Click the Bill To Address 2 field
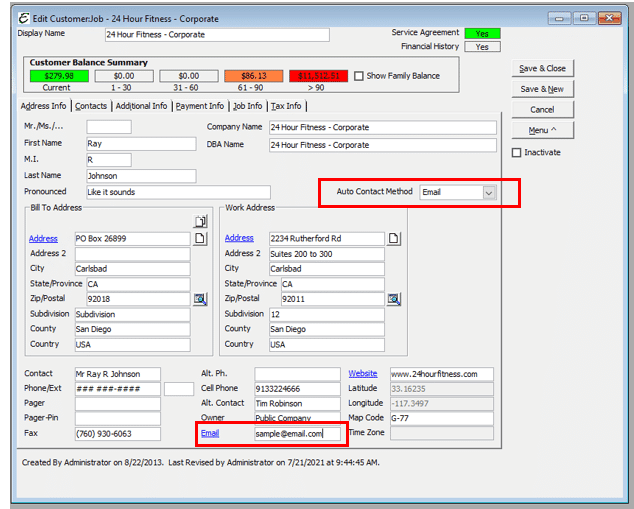 click(133, 254)
